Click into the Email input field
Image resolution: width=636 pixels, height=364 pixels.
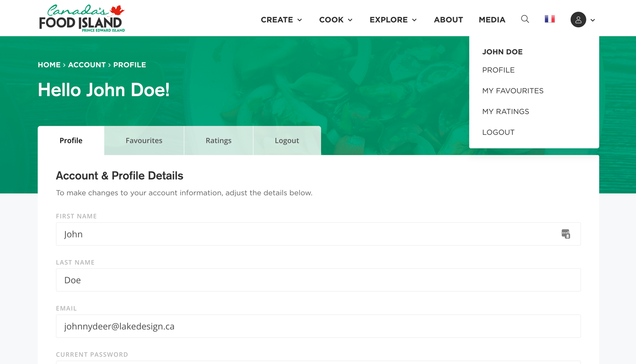[318, 326]
